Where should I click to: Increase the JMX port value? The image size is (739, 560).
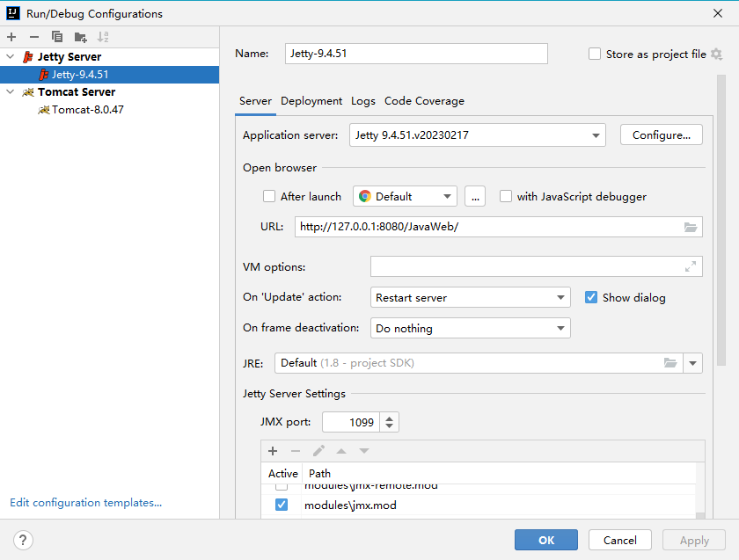389,418
